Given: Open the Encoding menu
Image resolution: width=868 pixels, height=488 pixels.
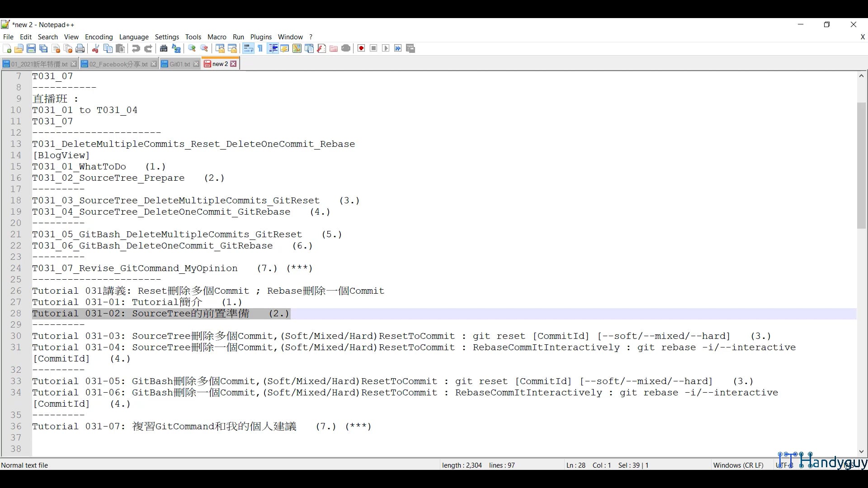Looking at the screenshot, I should tap(99, 37).
